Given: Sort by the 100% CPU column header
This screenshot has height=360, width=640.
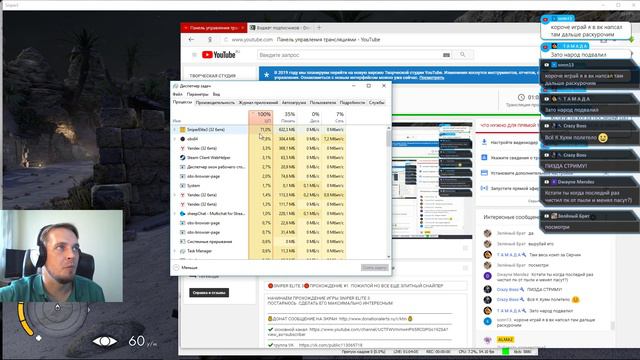Looking at the screenshot, I should click(x=260, y=117).
